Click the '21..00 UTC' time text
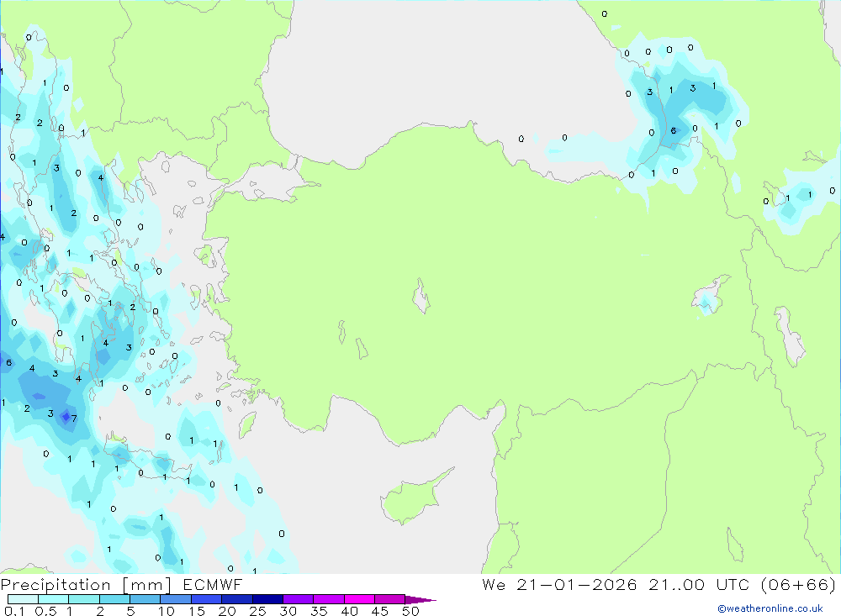 [x=699, y=585]
